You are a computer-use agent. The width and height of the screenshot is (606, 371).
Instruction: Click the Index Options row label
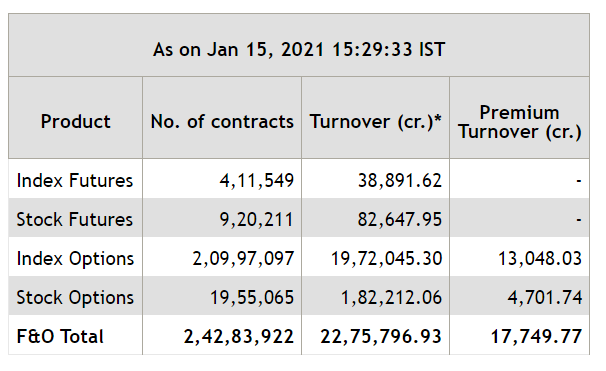pyautogui.click(x=75, y=259)
